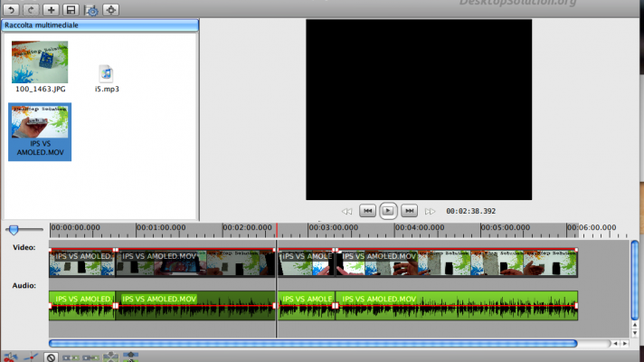Screen dimensions: 644x362
Task: Click the Undo arrow button
Action: (x=11, y=9)
